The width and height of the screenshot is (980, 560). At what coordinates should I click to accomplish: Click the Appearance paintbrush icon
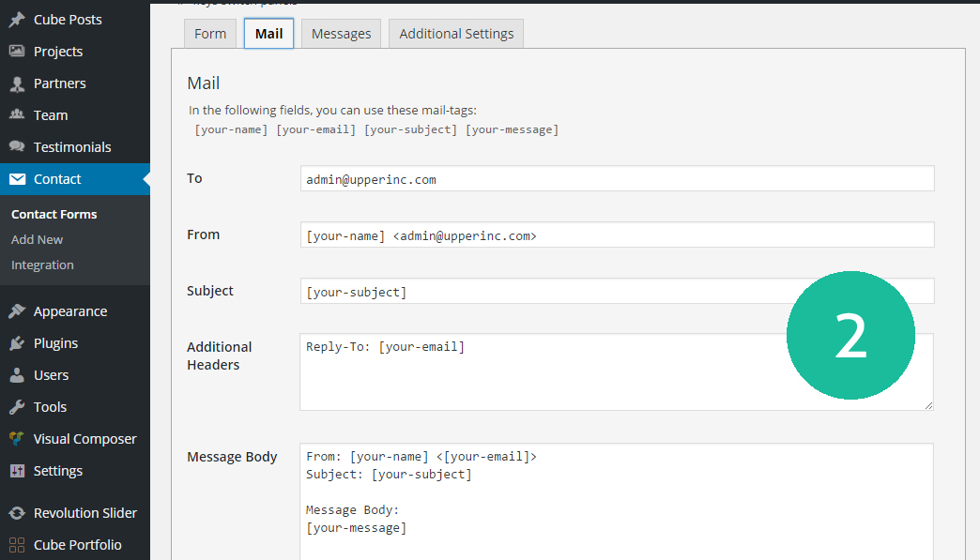click(x=17, y=311)
